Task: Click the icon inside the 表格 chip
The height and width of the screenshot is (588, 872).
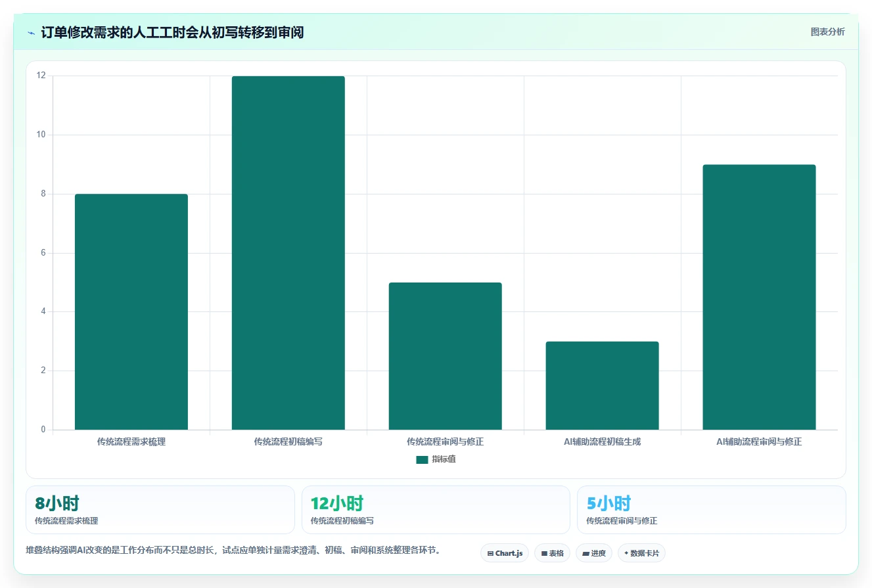Action: coord(544,554)
